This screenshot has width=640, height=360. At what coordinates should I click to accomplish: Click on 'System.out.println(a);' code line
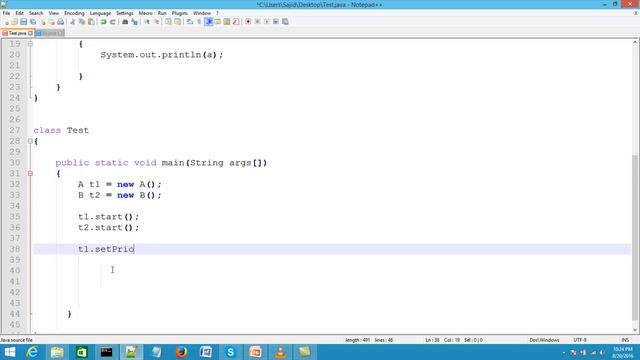coord(162,54)
